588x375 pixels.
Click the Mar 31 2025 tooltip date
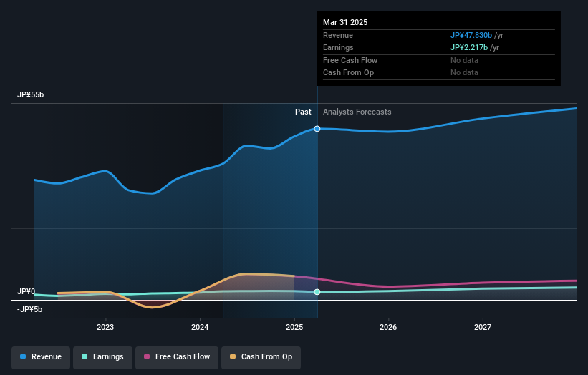pyautogui.click(x=345, y=22)
